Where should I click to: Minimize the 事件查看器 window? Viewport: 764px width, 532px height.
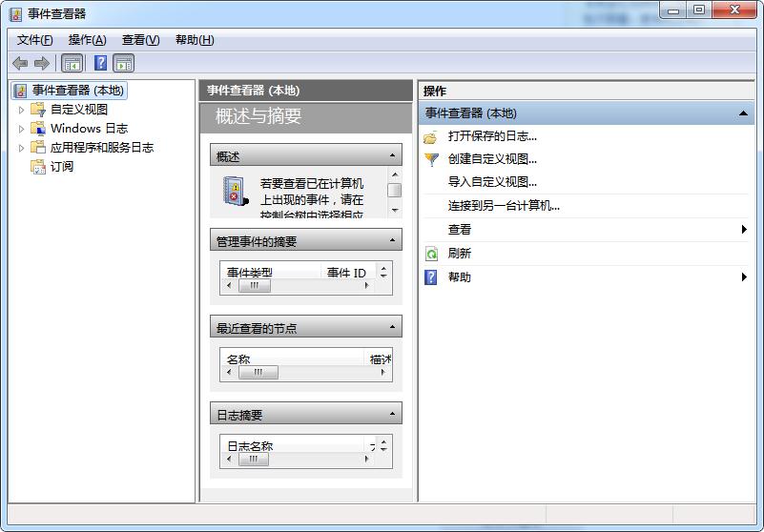coord(673,10)
